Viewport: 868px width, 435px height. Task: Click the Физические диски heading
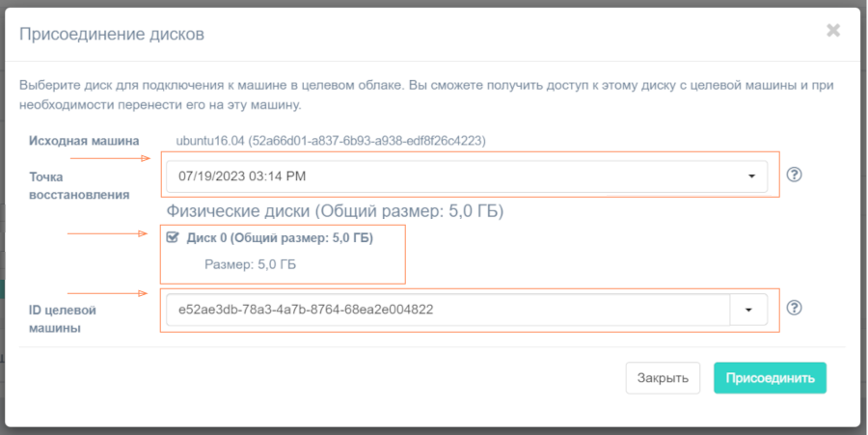click(336, 210)
